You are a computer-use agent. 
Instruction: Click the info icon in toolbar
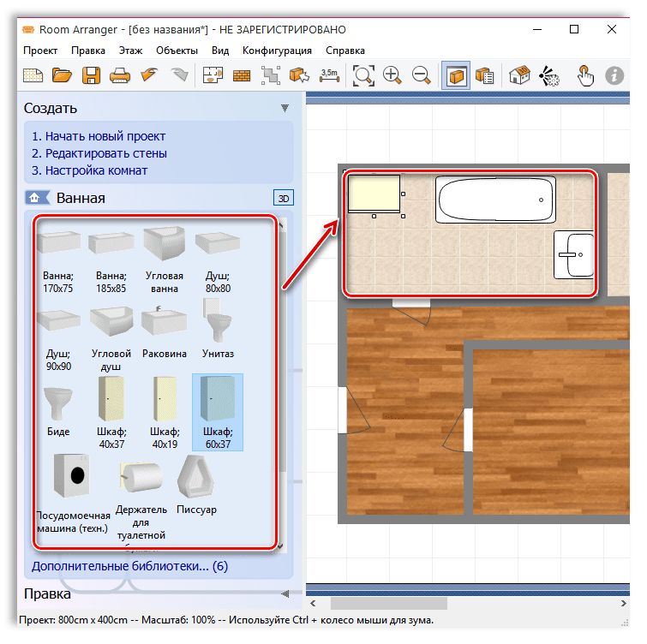[x=614, y=75]
